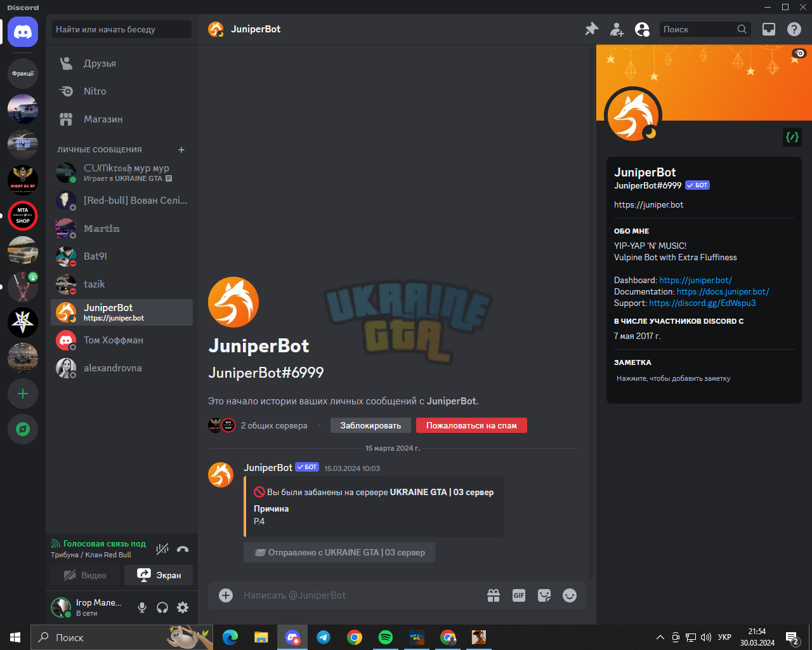Click JuniperBot author name in the message
Viewport: 812px width, 650px height.
(268, 468)
